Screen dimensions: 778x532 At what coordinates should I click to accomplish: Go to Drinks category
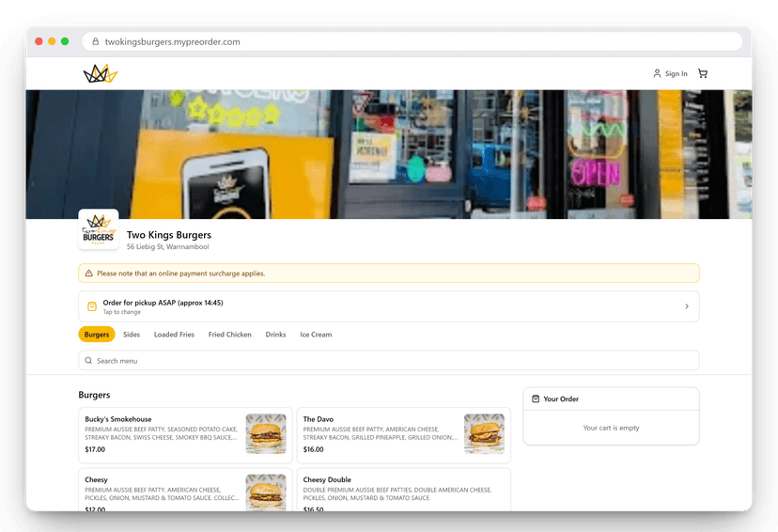click(x=275, y=335)
